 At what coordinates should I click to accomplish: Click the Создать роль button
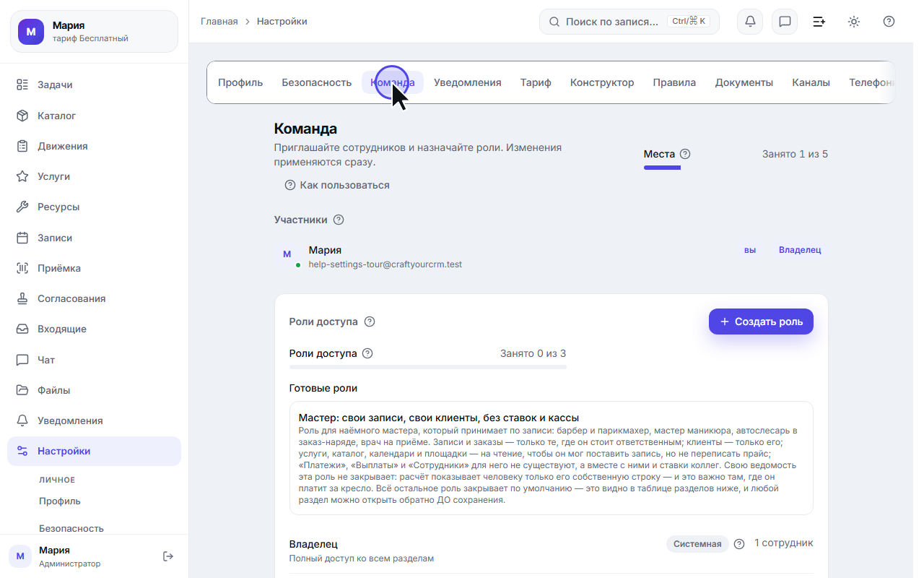[761, 322]
